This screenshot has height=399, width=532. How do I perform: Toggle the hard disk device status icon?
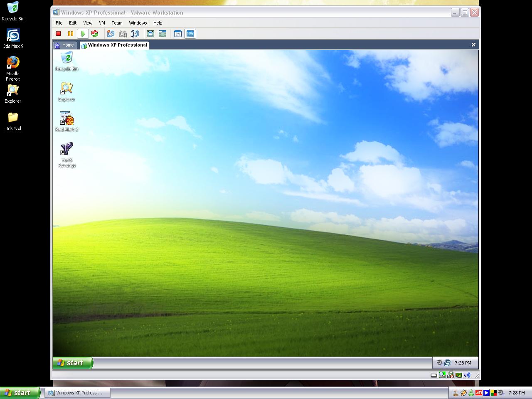[x=434, y=375]
